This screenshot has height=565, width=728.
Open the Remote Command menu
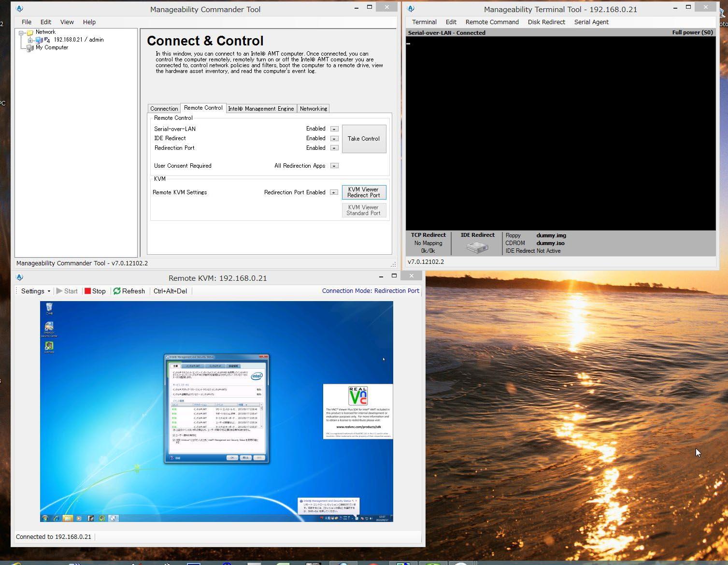point(492,22)
